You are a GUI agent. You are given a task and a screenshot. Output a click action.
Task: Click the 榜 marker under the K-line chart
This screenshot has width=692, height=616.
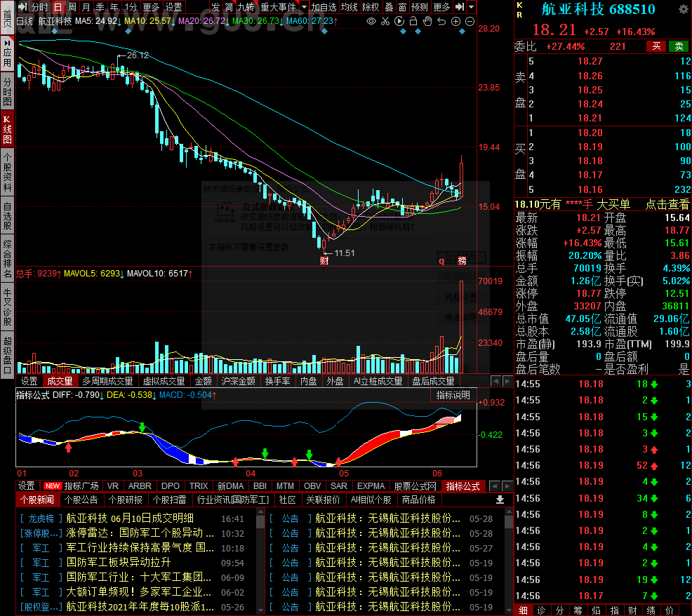[462, 261]
